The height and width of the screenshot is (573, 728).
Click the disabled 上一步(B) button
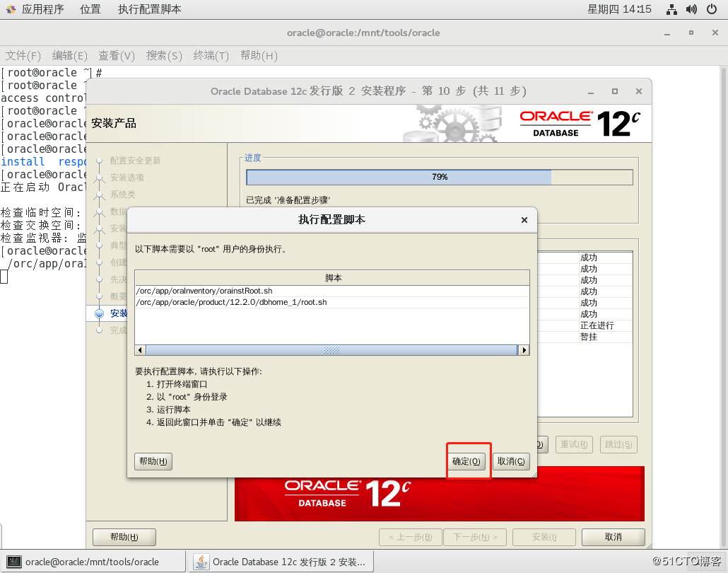click(x=411, y=537)
